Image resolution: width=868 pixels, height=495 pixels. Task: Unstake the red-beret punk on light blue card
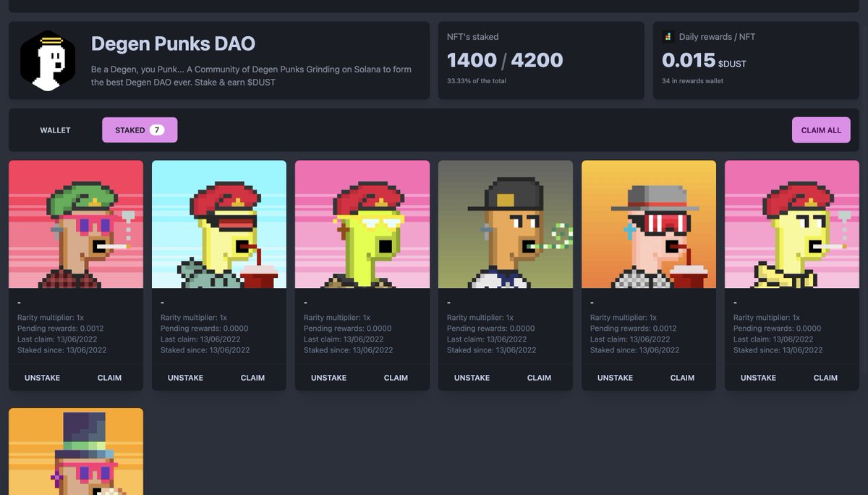pyautogui.click(x=185, y=378)
